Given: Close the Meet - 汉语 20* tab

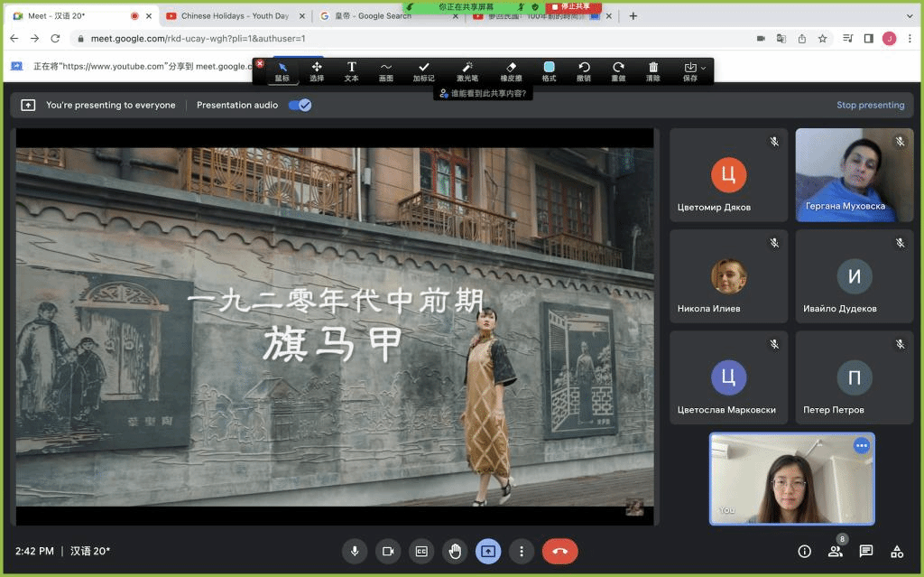Looking at the screenshot, I should pos(149,16).
